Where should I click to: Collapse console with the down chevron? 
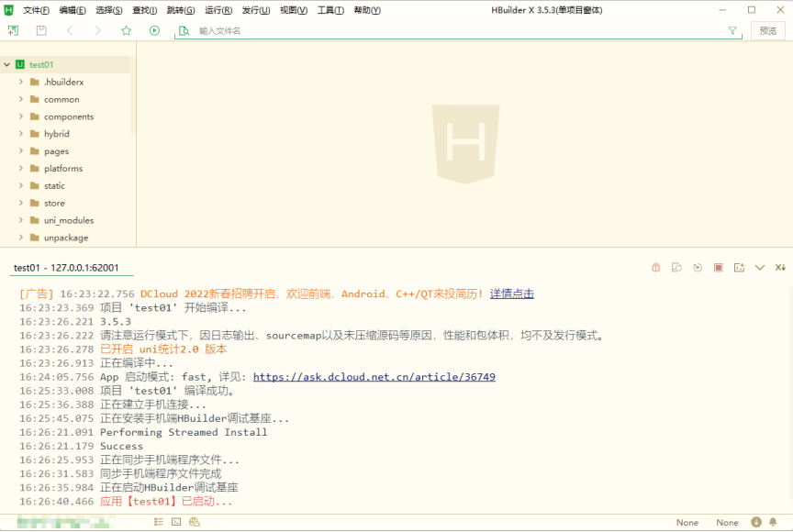point(760,267)
